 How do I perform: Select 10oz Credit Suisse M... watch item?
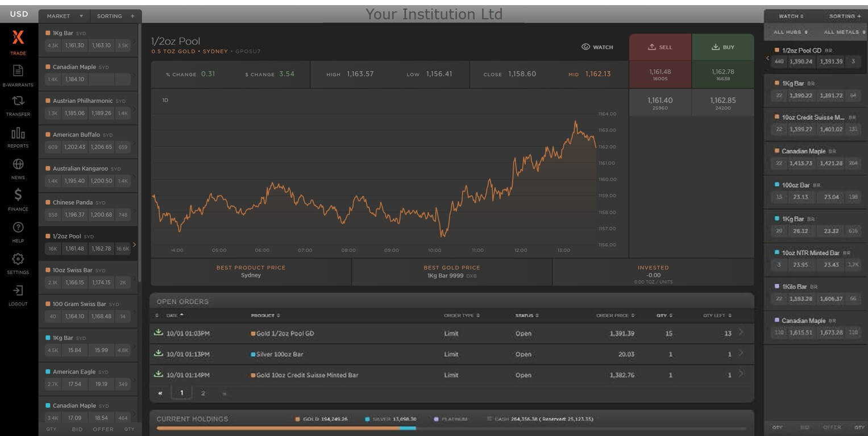tap(815, 123)
